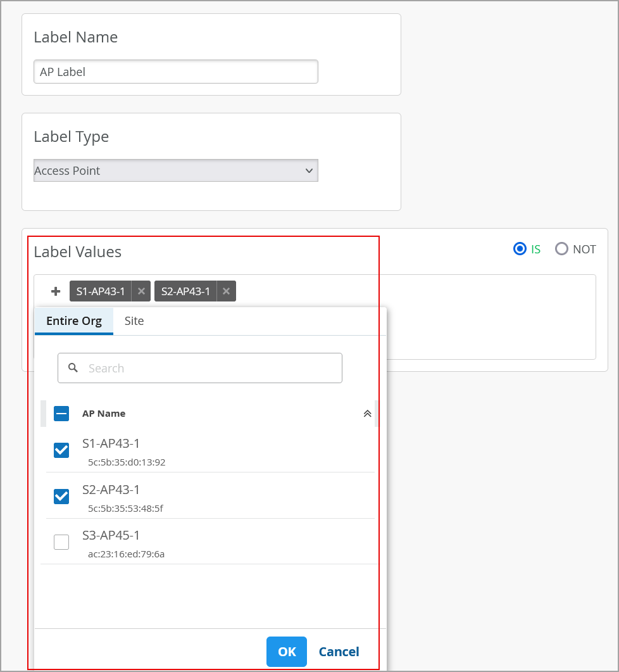This screenshot has height=672, width=619.
Task: Focus the Label Name text field
Action: pyautogui.click(x=175, y=72)
